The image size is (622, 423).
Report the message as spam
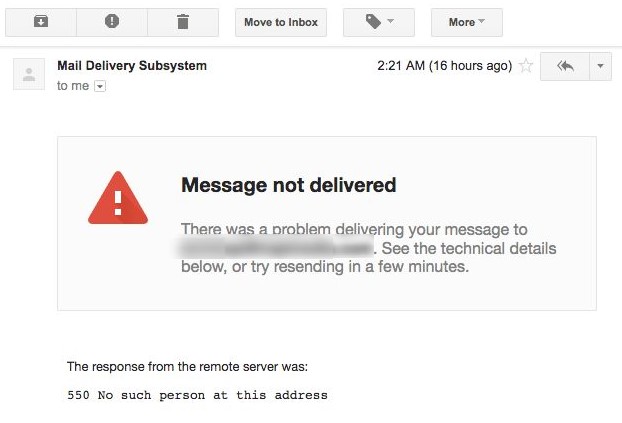coord(112,22)
